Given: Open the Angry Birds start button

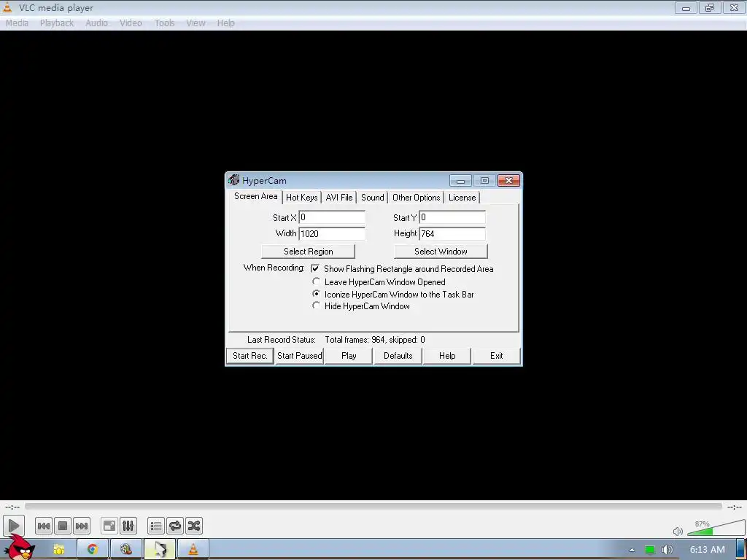Looking at the screenshot, I should tap(18, 547).
